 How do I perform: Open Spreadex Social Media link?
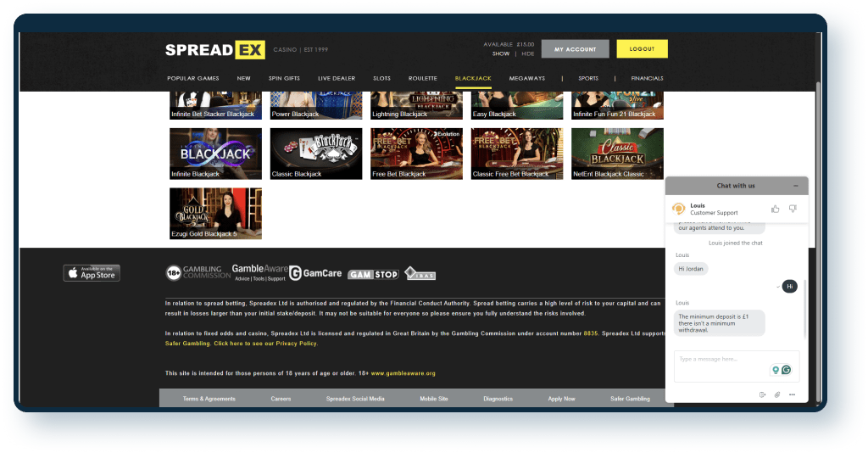coord(355,399)
